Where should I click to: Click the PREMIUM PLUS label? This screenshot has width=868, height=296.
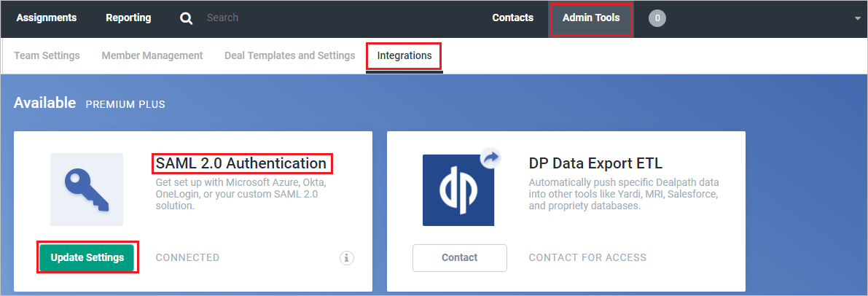(125, 104)
